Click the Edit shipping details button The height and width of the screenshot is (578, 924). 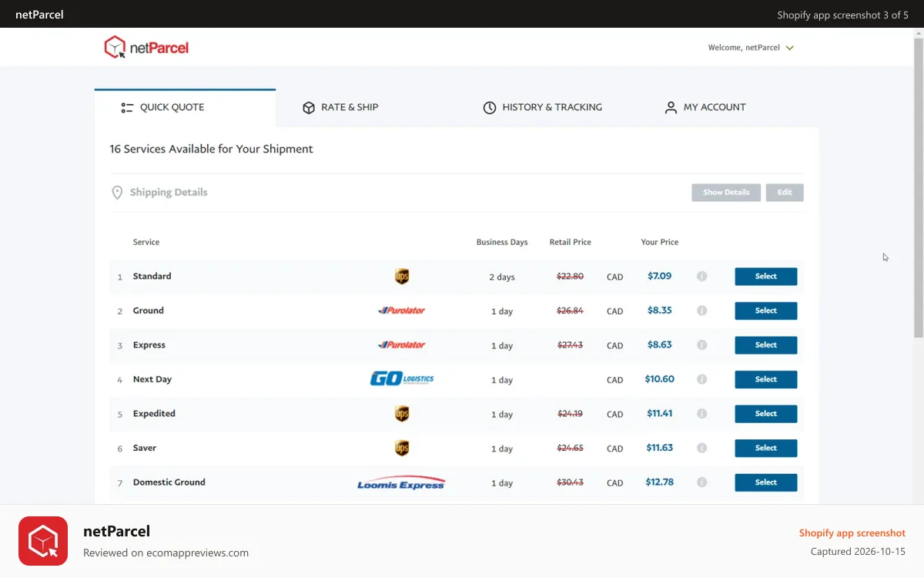coord(785,193)
